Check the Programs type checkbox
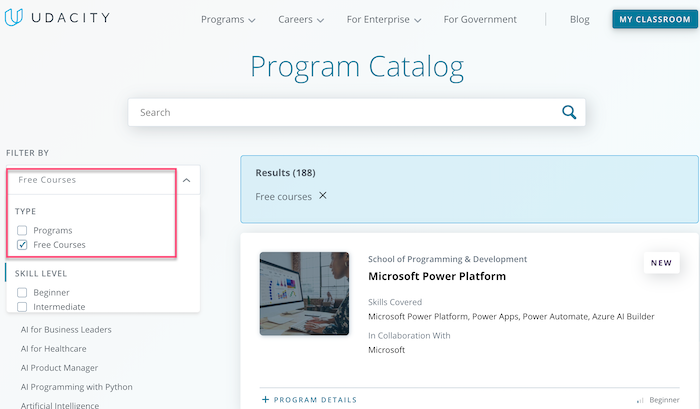The height and width of the screenshot is (409, 700). click(22, 230)
